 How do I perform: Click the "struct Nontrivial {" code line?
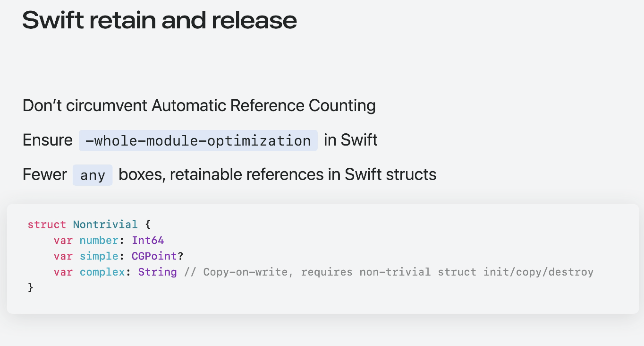click(x=89, y=224)
